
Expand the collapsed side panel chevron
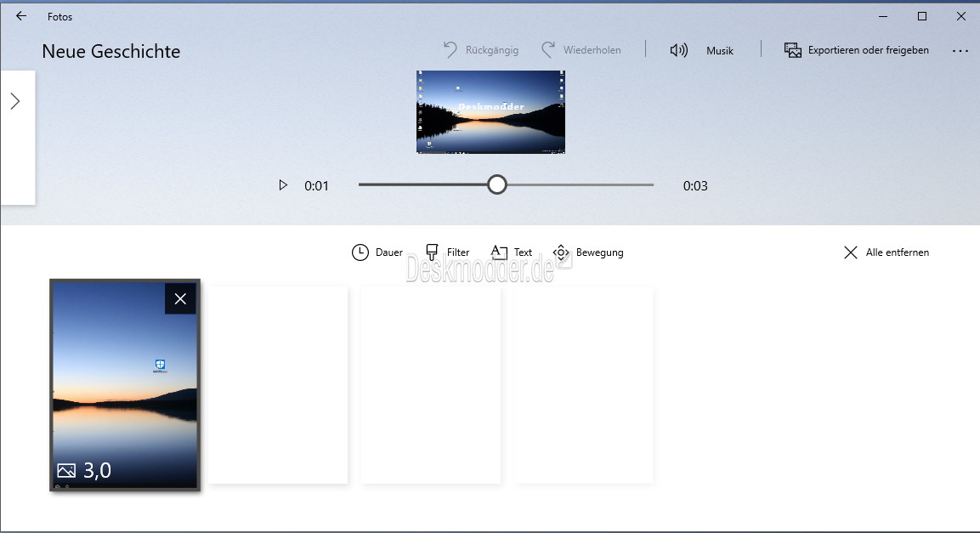click(15, 101)
